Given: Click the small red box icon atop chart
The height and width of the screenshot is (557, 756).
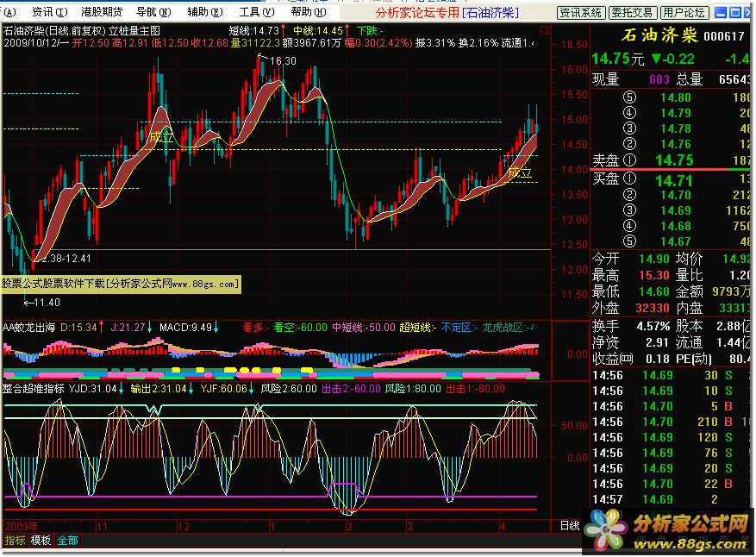Looking at the screenshot, I should pos(544,31).
